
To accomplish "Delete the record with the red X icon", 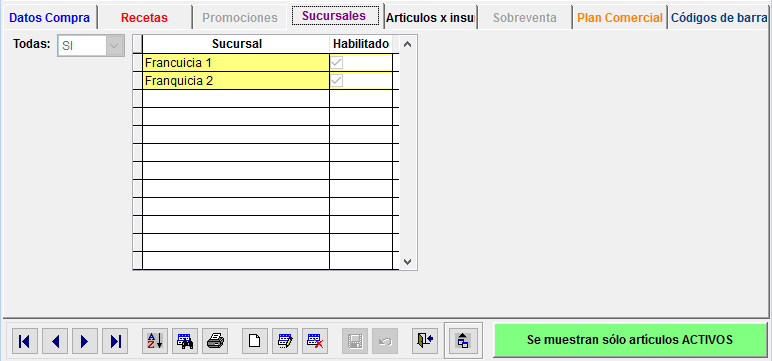I will (x=315, y=341).
